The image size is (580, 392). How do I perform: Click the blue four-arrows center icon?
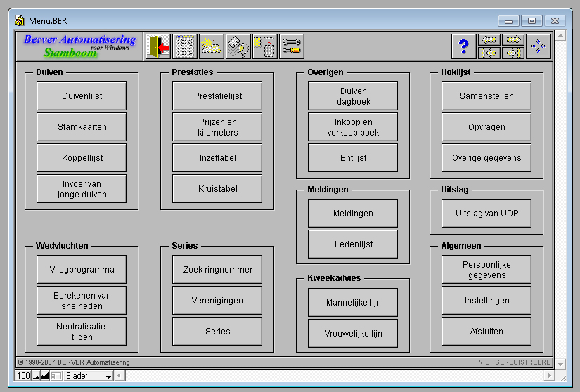point(538,46)
